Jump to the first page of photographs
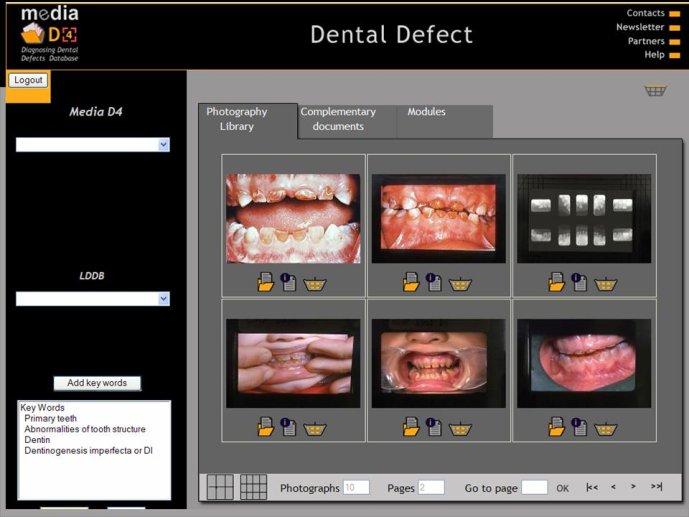The height and width of the screenshot is (517, 689). pyautogui.click(x=592, y=487)
